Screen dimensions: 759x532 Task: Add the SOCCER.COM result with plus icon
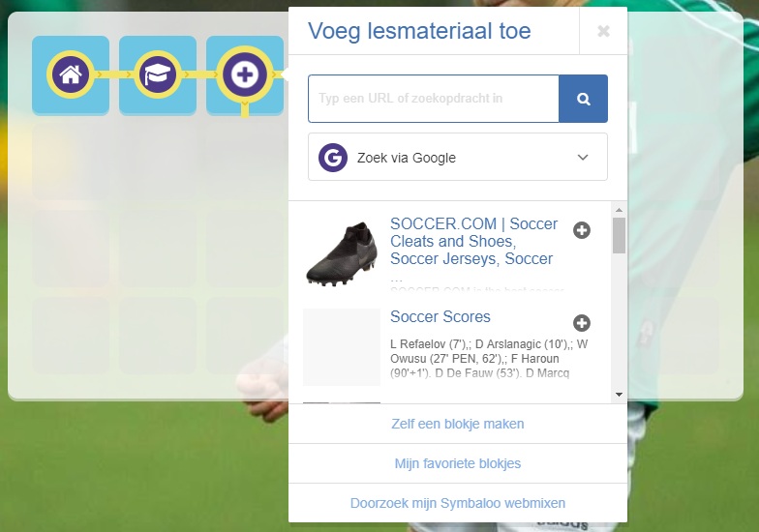(582, 230)
